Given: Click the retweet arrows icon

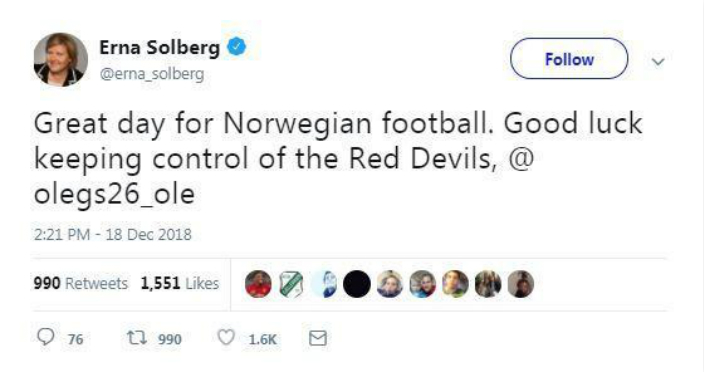Looking at the screenshot, I should [136, 337].
